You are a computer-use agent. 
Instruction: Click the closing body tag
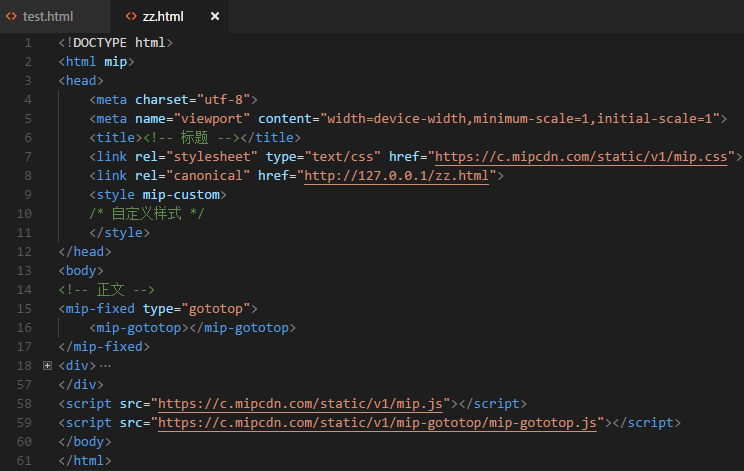coord(85,441)
